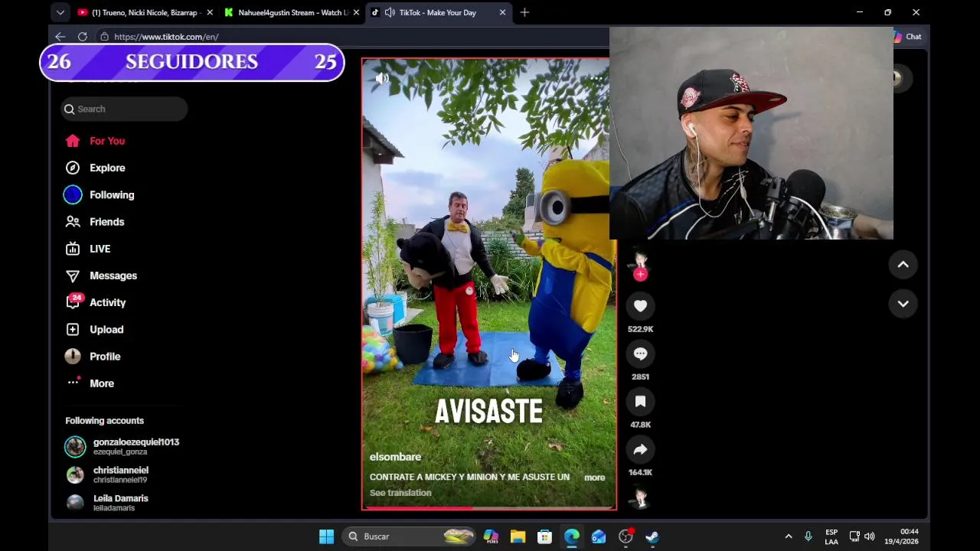Click See translation under the caption
Image resolution: width=980 pixels, height=551 pixels.
(400, 493)
